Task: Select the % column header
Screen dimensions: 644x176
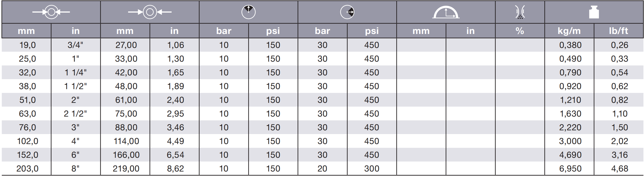Action: (x=520, y=31)
